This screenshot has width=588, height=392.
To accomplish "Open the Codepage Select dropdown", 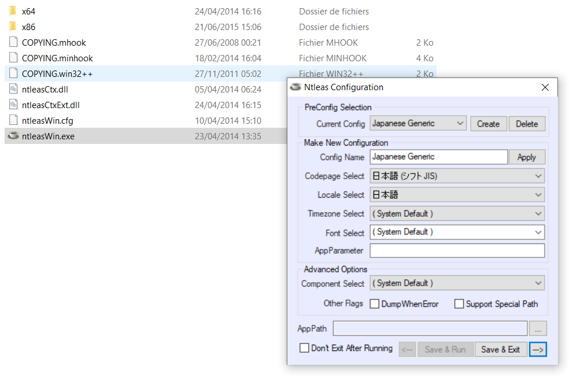I will point(457,176).
